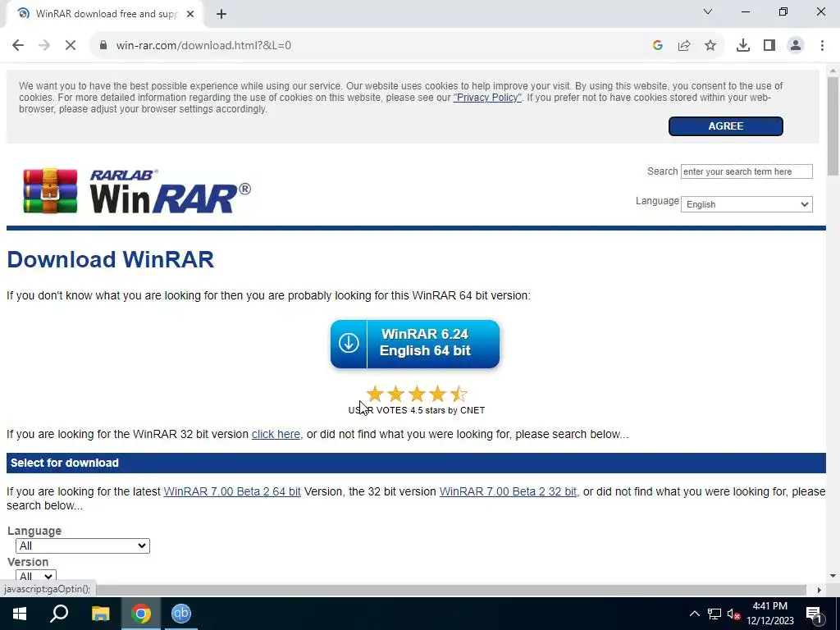840x630 pixels.
Task: Open the Privacy Policy link
Action: (487, 98)
